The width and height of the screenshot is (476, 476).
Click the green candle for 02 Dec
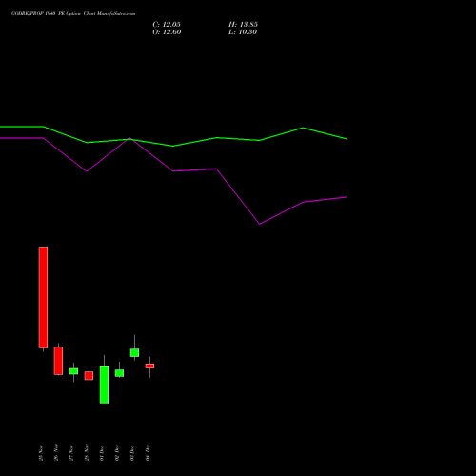[119, 373]
